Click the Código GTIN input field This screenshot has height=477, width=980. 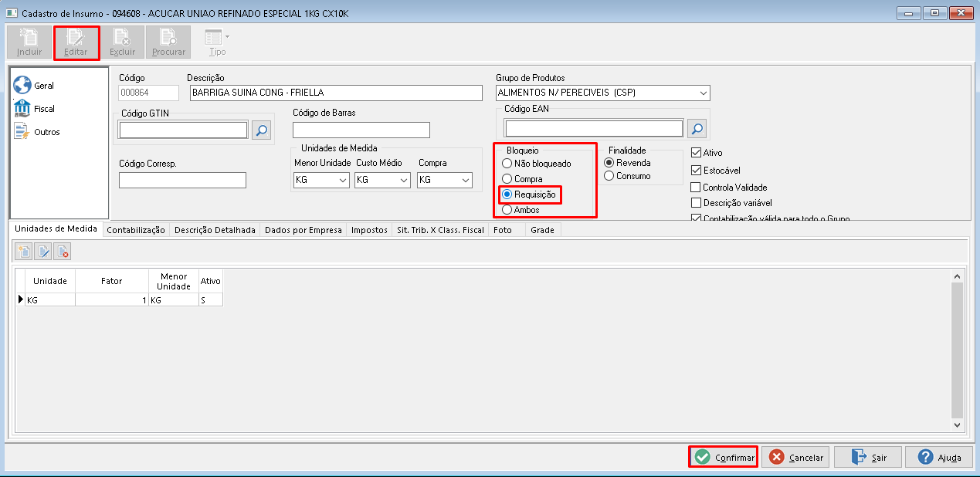click(x=183, y=130)
